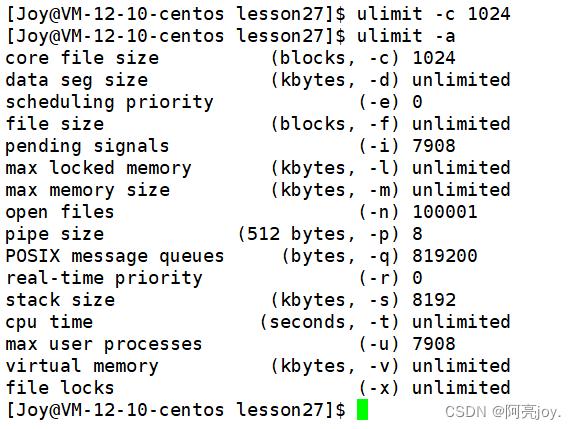The height and width of the screenshot is (429, 576).
Task: Click the 'data seg size' unlimited value
Action: [x=461, y=80]
